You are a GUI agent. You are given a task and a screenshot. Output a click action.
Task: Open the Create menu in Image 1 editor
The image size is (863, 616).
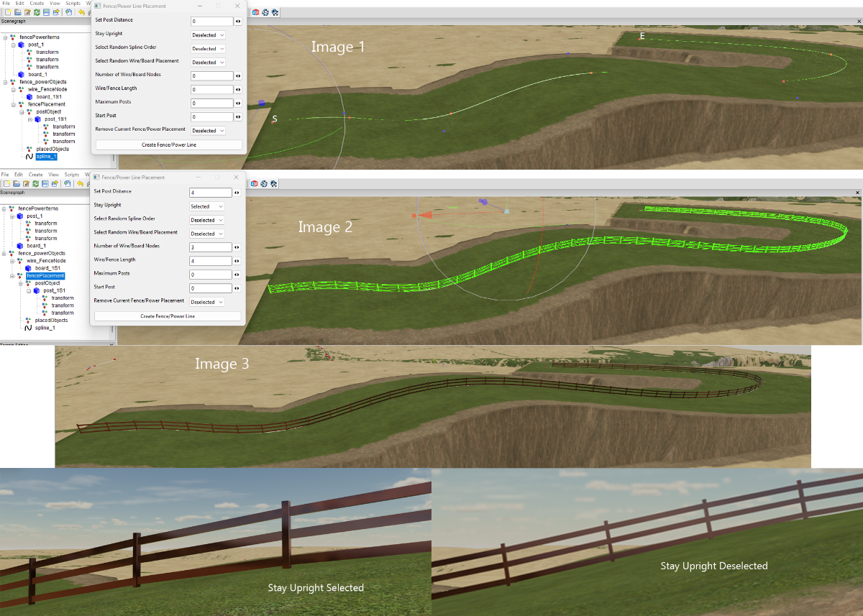[37, 4]
